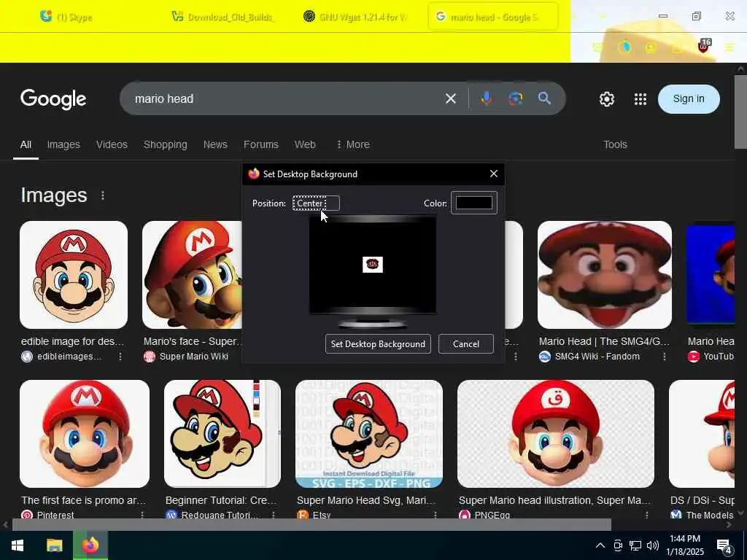Open the Firefox hamburger menu icon

[729, 47]
